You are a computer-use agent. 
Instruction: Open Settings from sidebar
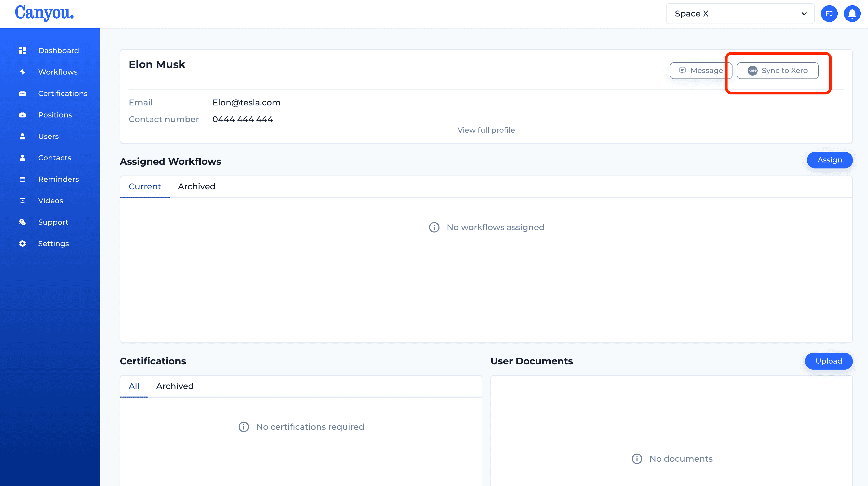click(x=54, y=244)
